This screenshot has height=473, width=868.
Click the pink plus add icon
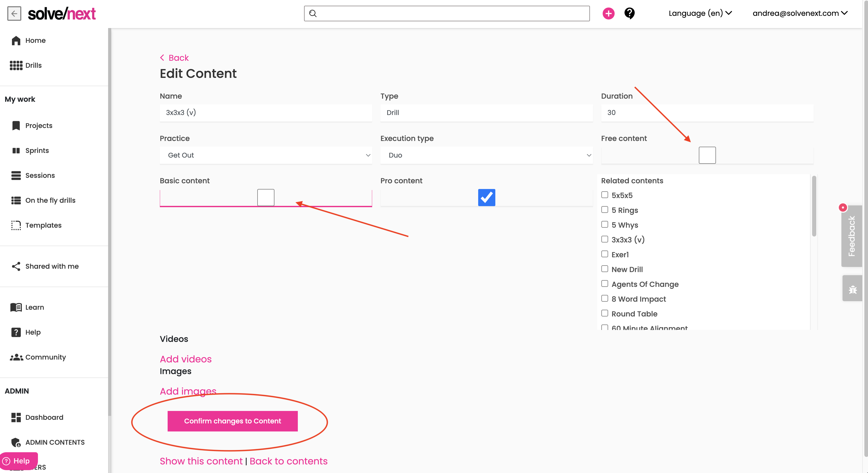pyautogui.click(x=608, y=13)
